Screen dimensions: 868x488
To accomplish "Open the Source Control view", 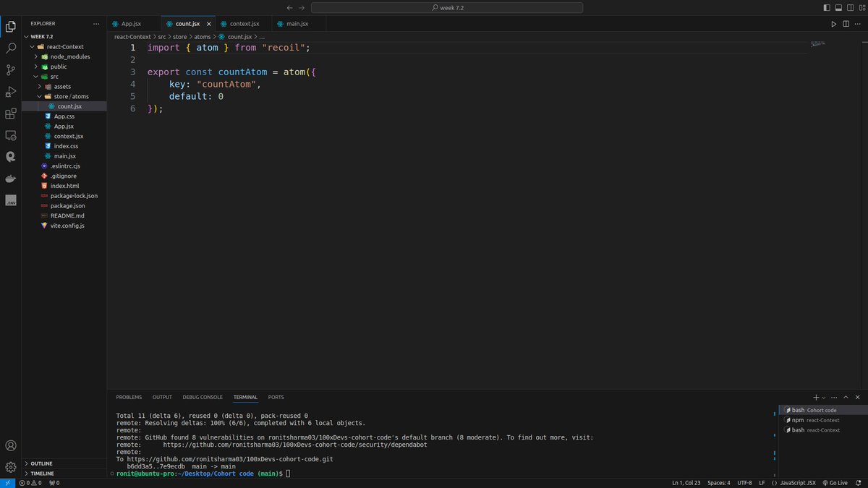I will click(x=11, y=70).
